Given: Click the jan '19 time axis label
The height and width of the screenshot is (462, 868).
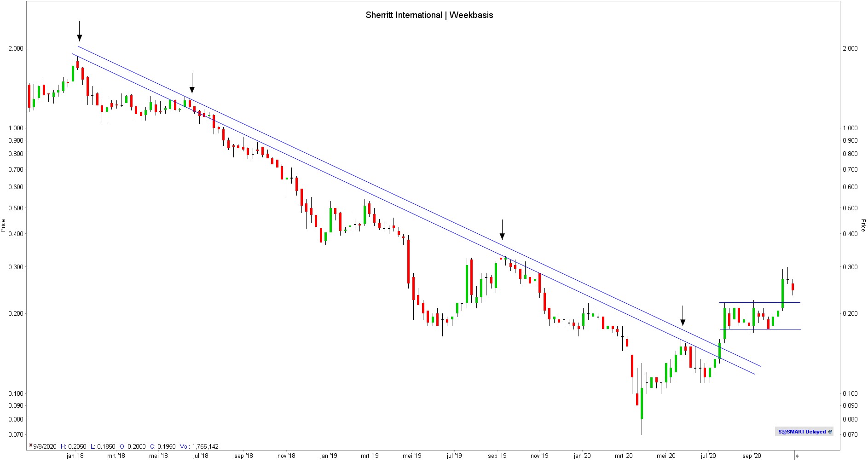Looking at the screenshot, I should click(329, 456).
